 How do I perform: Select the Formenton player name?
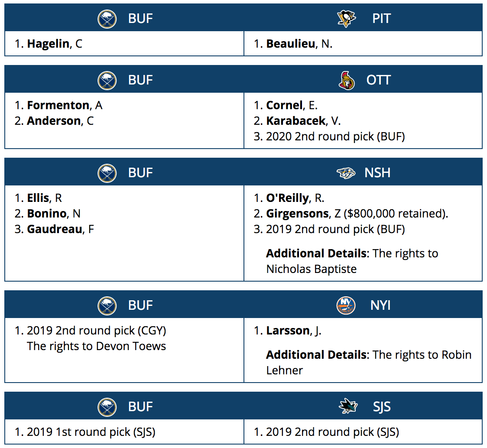point(58,105)
